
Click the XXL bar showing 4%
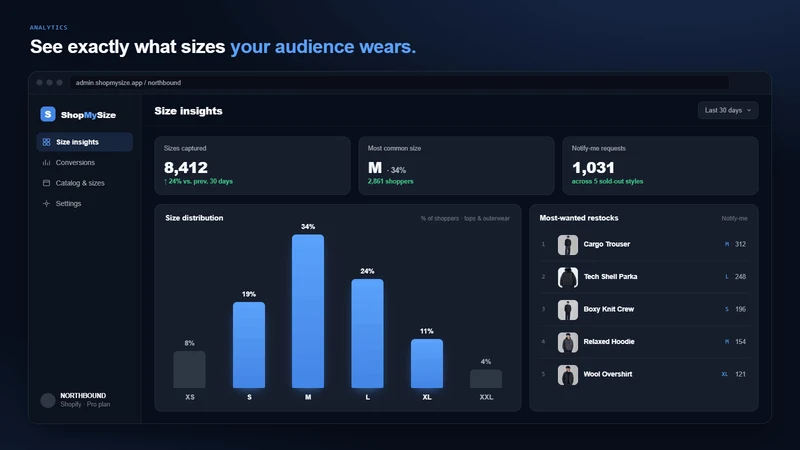point(486,379)
